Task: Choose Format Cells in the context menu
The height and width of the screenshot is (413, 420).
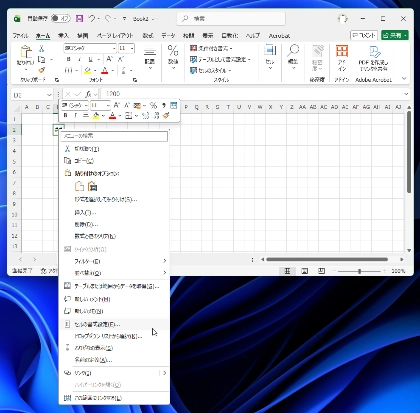Action: click(114, 324)
